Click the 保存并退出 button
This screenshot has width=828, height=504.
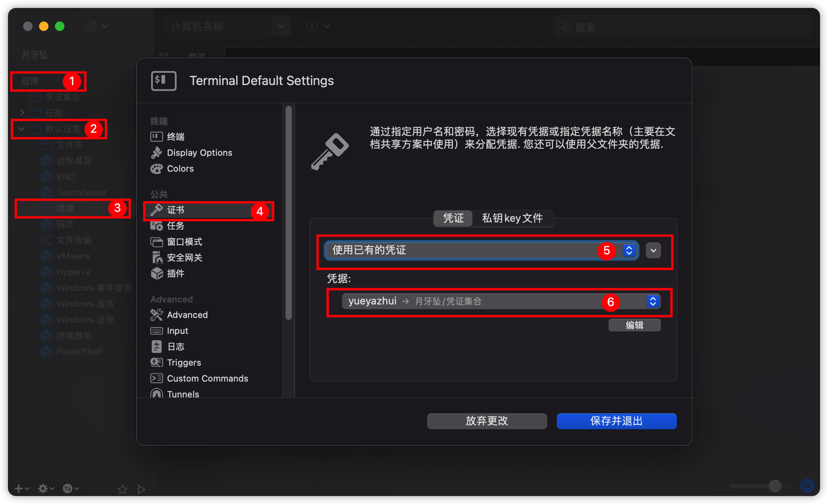coord(616,421)
